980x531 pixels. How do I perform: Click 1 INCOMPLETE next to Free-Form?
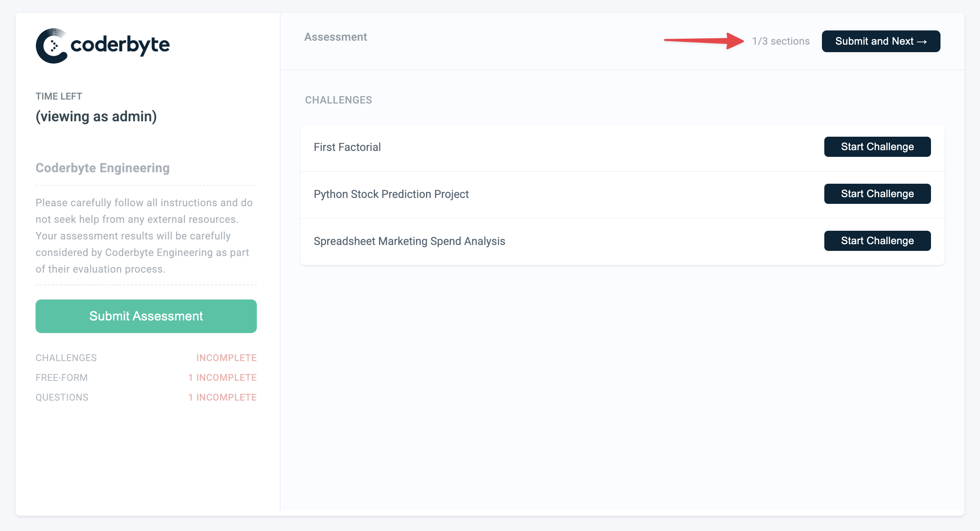tap(222, 378)
